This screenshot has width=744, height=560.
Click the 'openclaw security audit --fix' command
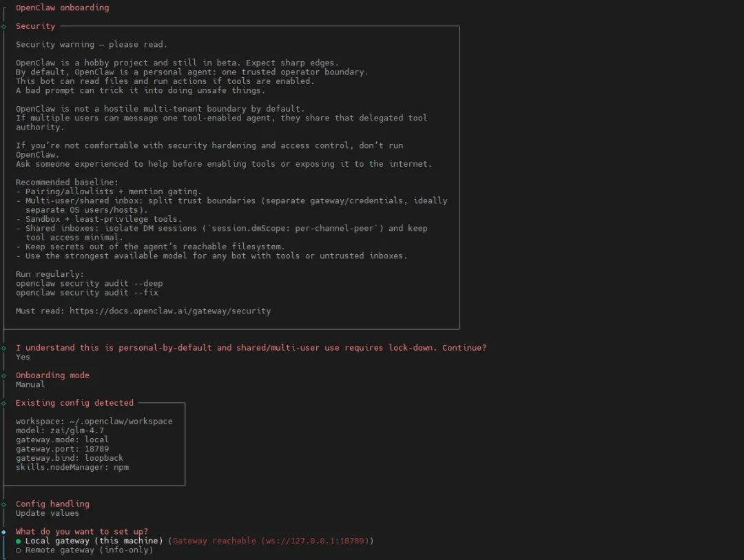click(87, 293)
